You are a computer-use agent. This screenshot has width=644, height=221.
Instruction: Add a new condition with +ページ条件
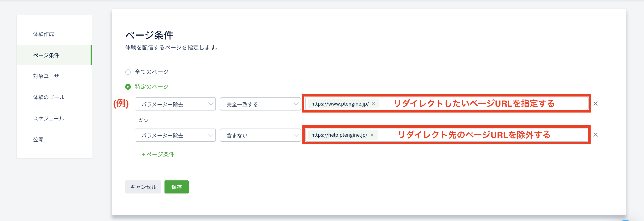pos(158,154)
